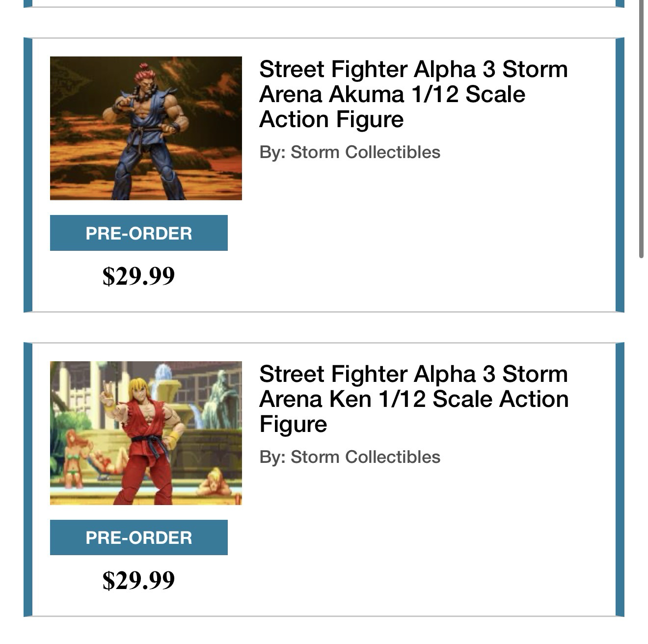Click the left blue border of Ken card
648x644 pixels.
pyautogui.click(x=28, y=480)
